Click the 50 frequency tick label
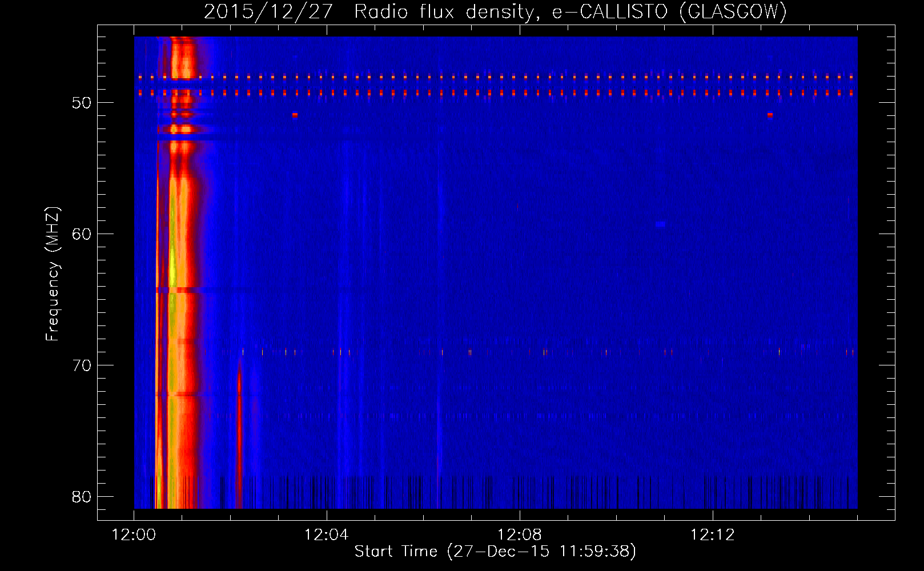 pyautogui.click(x=82, y=103)
